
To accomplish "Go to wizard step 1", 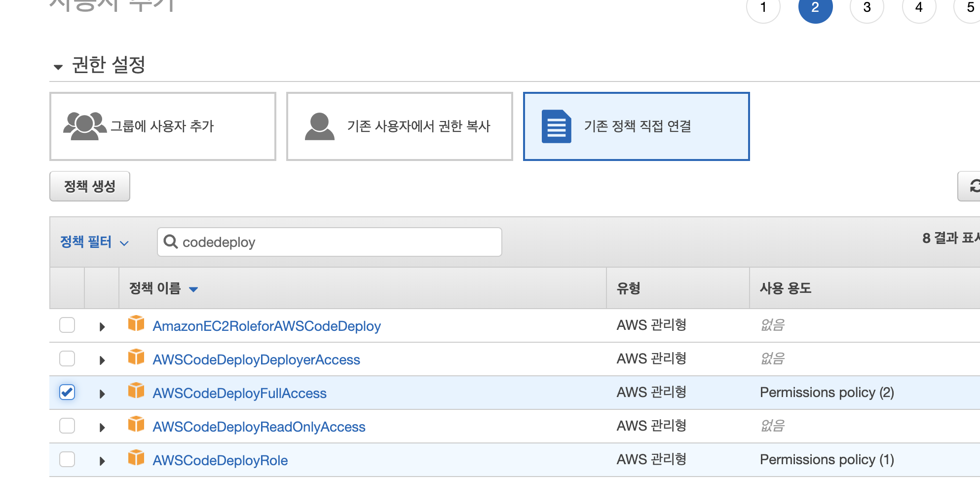I will (763, 7).
